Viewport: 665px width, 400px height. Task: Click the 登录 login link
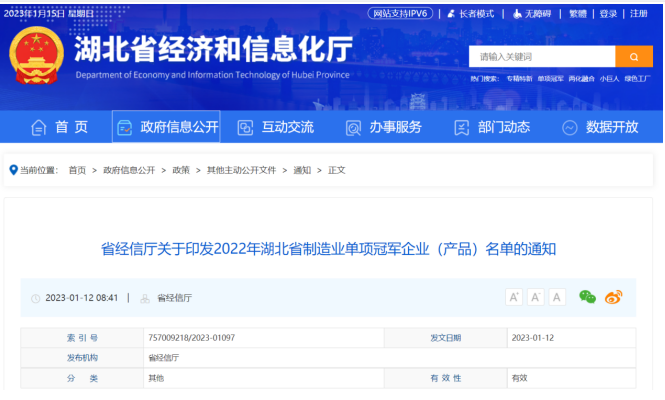pos(608,14)
